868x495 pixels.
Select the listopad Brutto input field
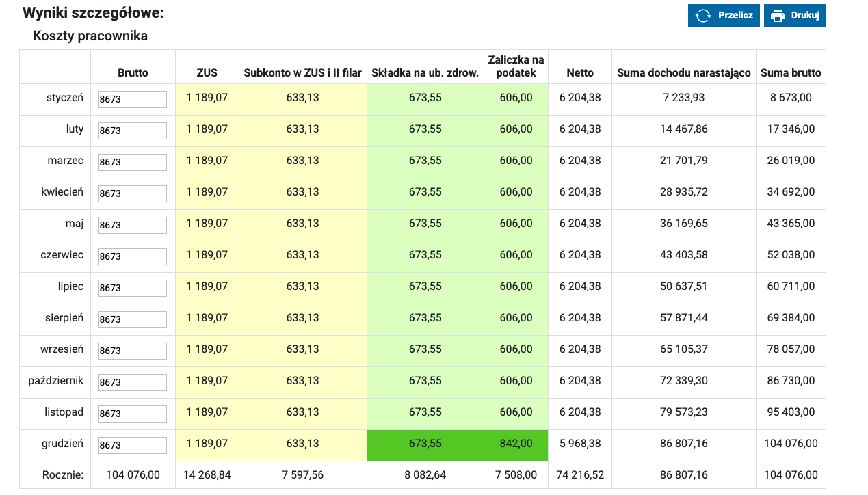click(x=133, y=414)
